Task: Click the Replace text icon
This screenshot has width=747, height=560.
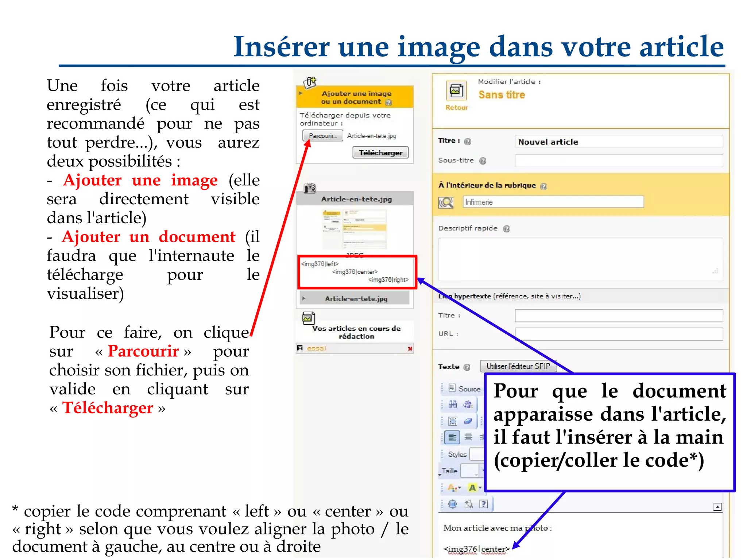Action: click(468, 404)
